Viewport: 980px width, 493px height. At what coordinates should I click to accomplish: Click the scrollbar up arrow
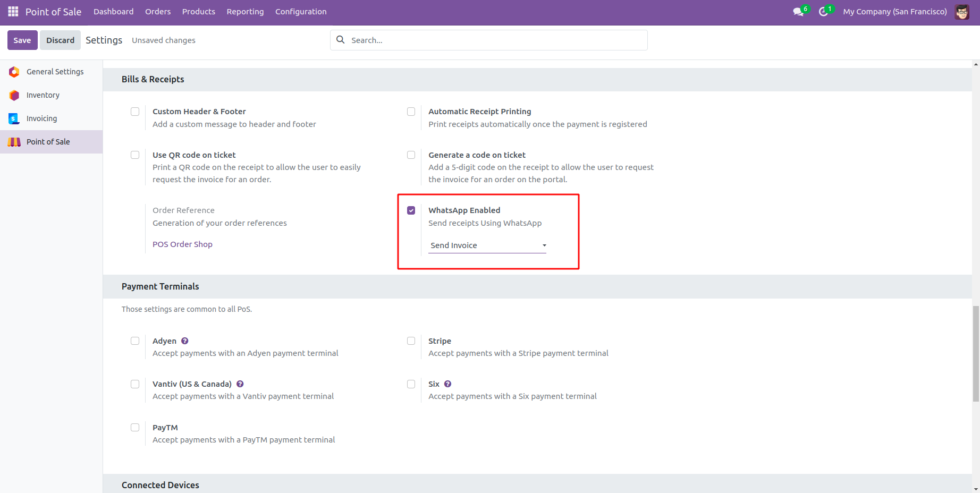click(976, 64)
